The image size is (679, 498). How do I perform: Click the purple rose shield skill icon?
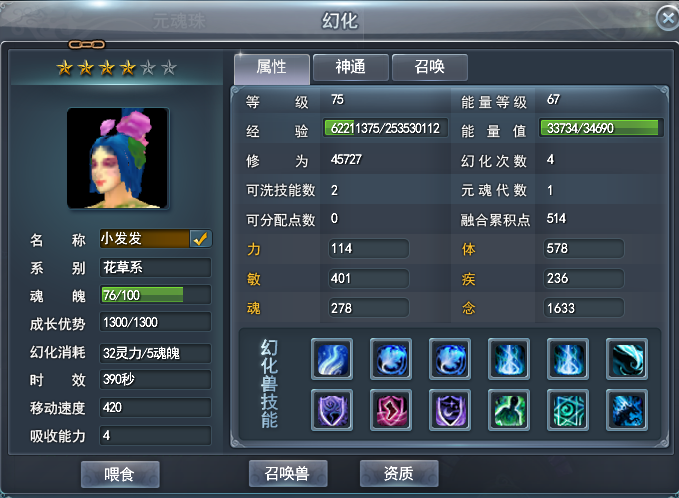pos(332,410)
